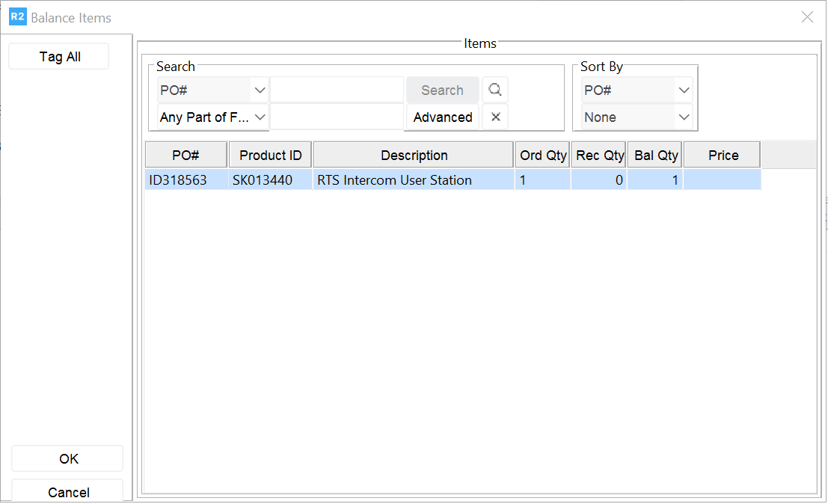This screenshot has width=828, height=504.
Task: Click the Description column header
Action: click(x=414, y=156)
